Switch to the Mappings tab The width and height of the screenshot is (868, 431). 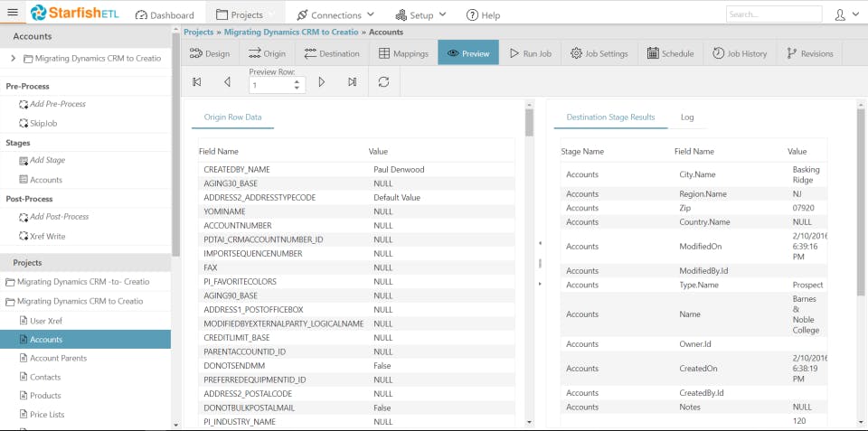click(x=403, y=53)
